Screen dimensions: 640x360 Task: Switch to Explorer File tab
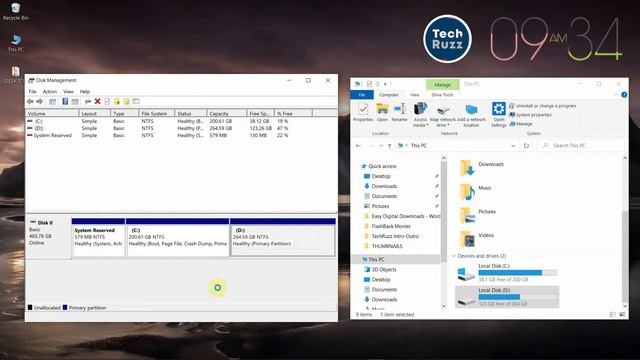pos(362,95)
